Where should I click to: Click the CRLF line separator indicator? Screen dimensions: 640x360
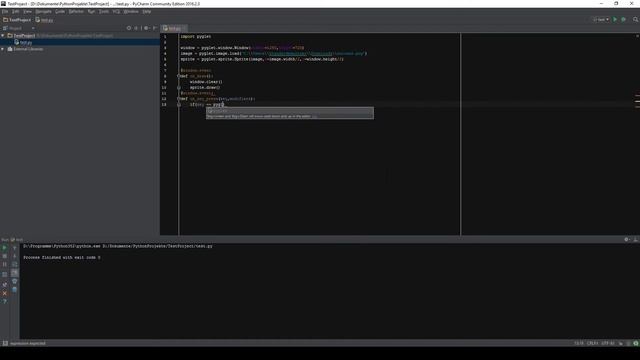tap(592, 343)
